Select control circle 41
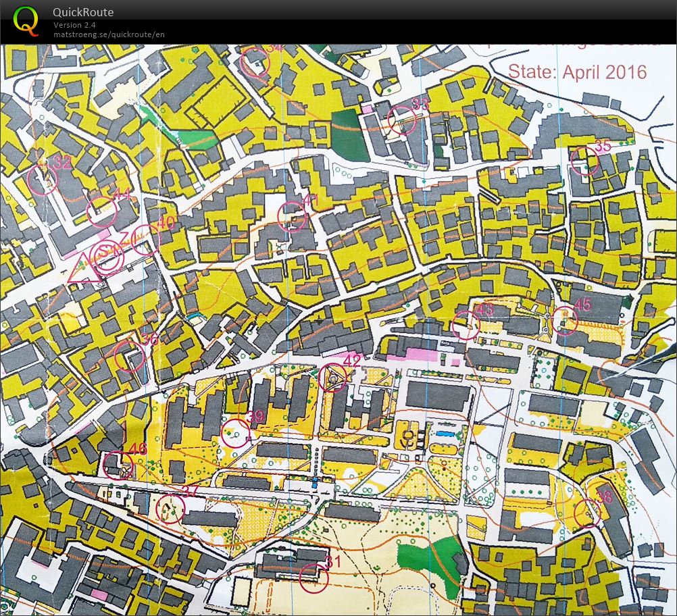 (292, 216)
